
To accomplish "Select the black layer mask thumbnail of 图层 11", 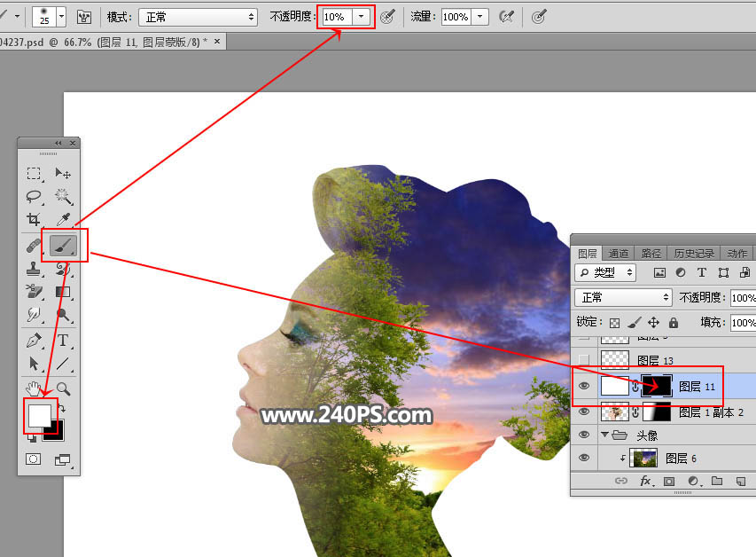I will coord(659,387).
